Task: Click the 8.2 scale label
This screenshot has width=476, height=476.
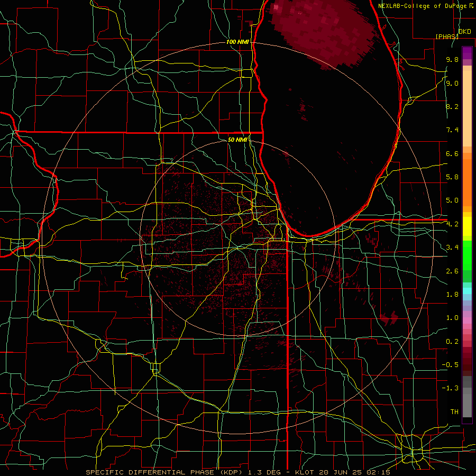Action: pos(452,106)
